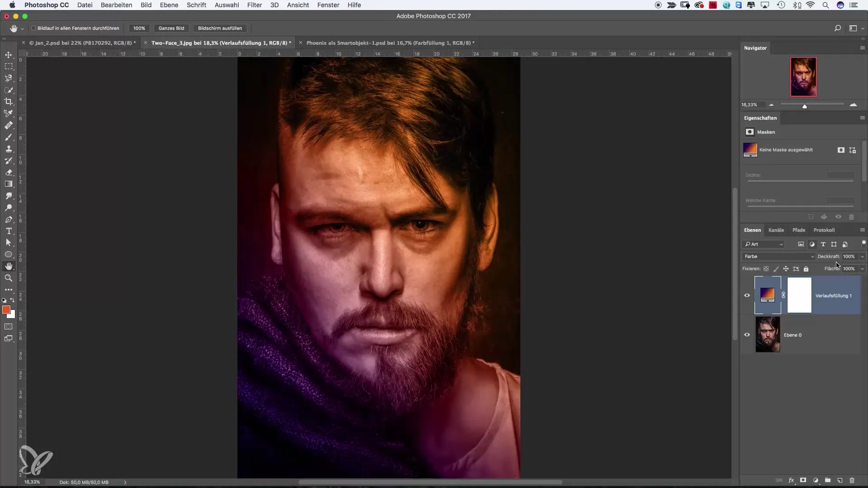Screen dimensions: 868x488
Task: Select the Gradient tool
Action: (x=9, y=184)
